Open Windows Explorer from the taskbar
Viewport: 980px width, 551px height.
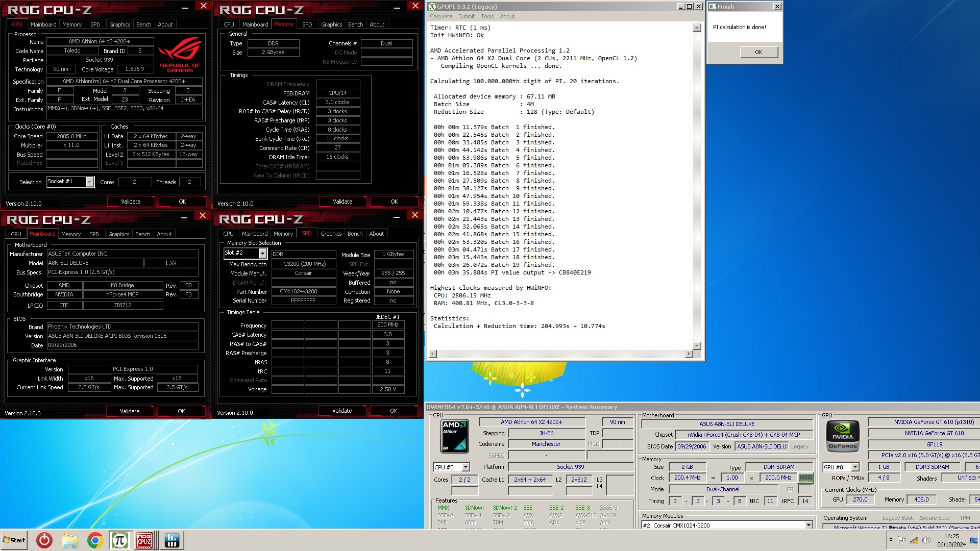(x=70, y=540)
